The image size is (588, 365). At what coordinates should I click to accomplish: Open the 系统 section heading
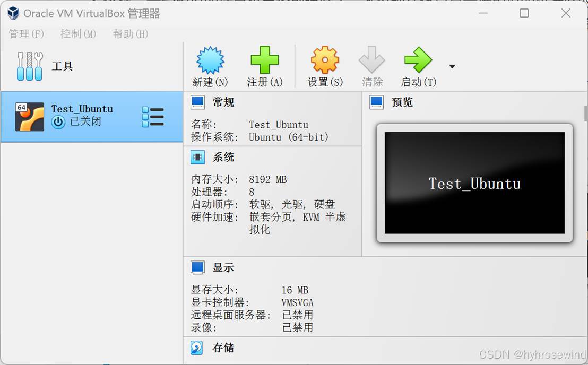(223, 158)
